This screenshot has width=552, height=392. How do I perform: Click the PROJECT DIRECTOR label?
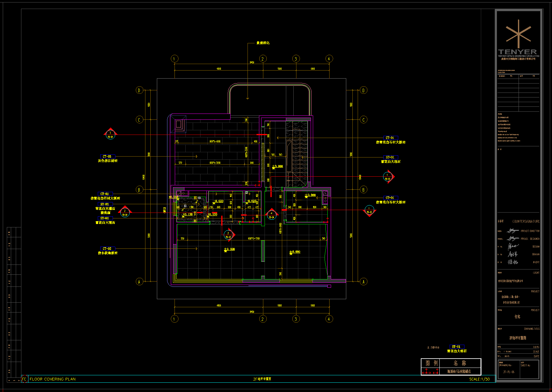pos(530,231)
